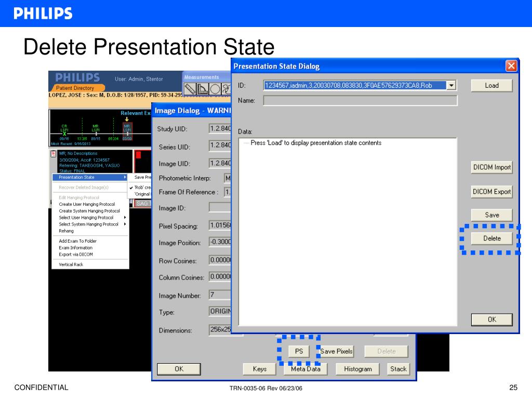
Task: Click the Dimensions field in Image Dialog
Action: coord(220,329)
